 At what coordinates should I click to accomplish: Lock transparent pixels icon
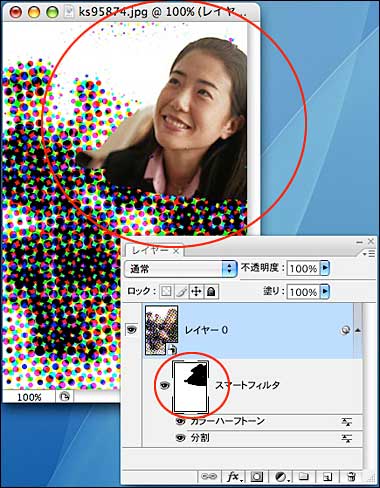click(x=166, y=292)
